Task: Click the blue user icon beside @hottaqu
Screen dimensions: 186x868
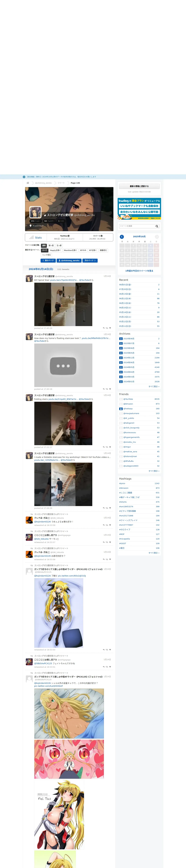Action: (x=121, y=409)
